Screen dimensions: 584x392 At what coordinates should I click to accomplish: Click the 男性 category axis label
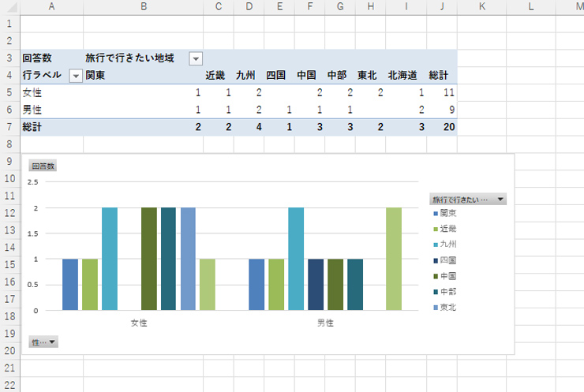(x=325, y=323)
